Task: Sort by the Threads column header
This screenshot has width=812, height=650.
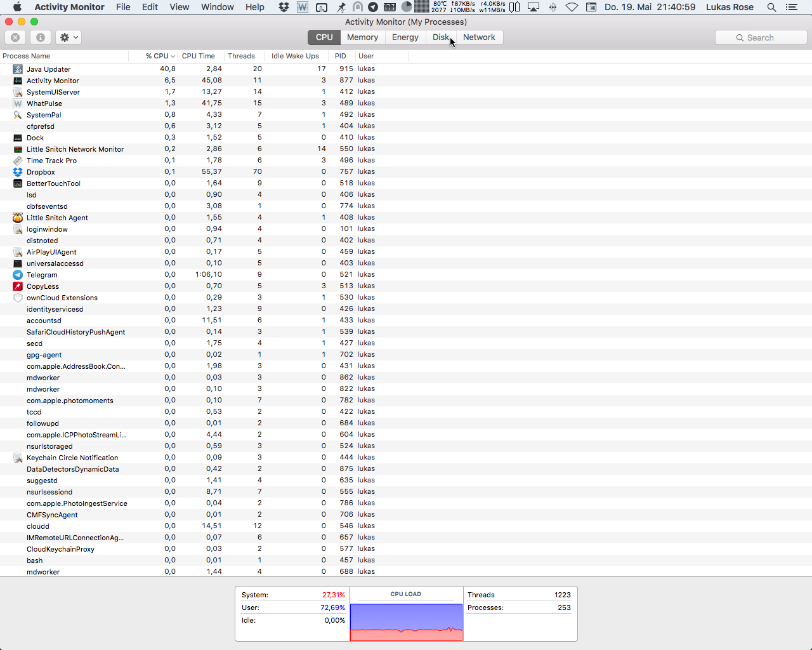Action: point(241,56)
